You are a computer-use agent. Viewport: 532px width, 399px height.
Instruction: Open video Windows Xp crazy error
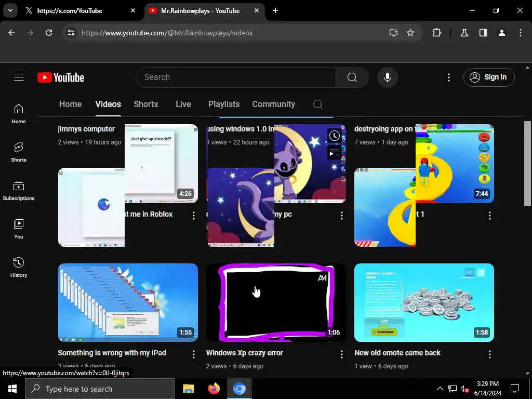pos(244,353)
